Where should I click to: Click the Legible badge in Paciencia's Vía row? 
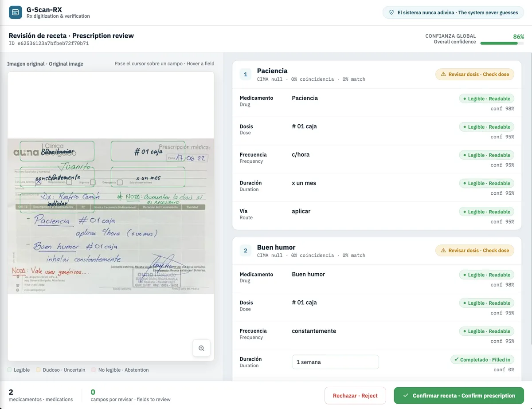pos(487,212)
